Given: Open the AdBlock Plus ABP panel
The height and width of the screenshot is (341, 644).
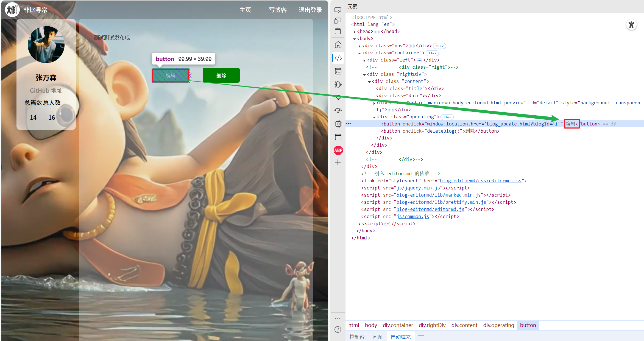Looking at the screenshot, I should click(338, 150).
